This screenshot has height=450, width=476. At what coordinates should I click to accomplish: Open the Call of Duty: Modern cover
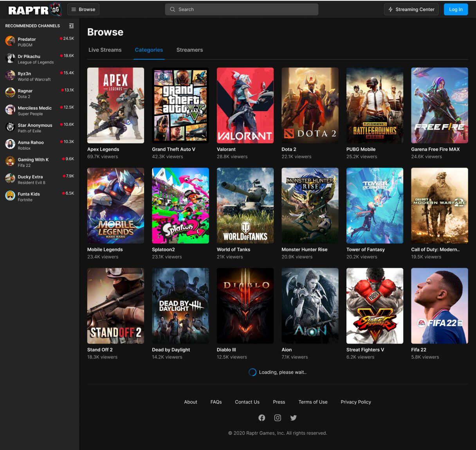pyautogui.click(x=440, y=206)
